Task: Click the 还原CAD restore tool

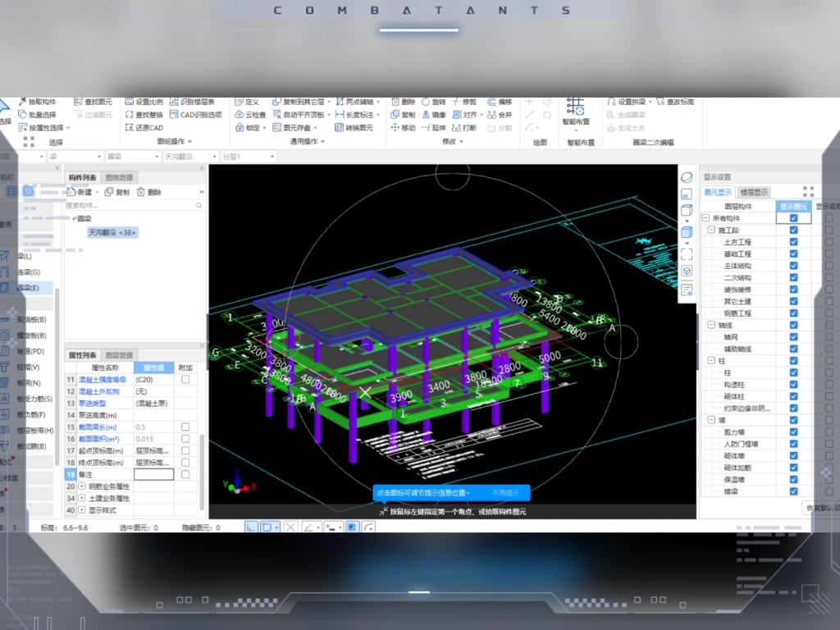Action: click(x=144, y=127)
